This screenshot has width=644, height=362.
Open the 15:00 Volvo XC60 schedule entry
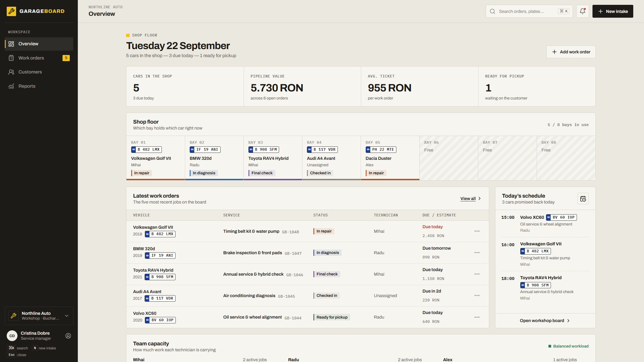point(545,224)
